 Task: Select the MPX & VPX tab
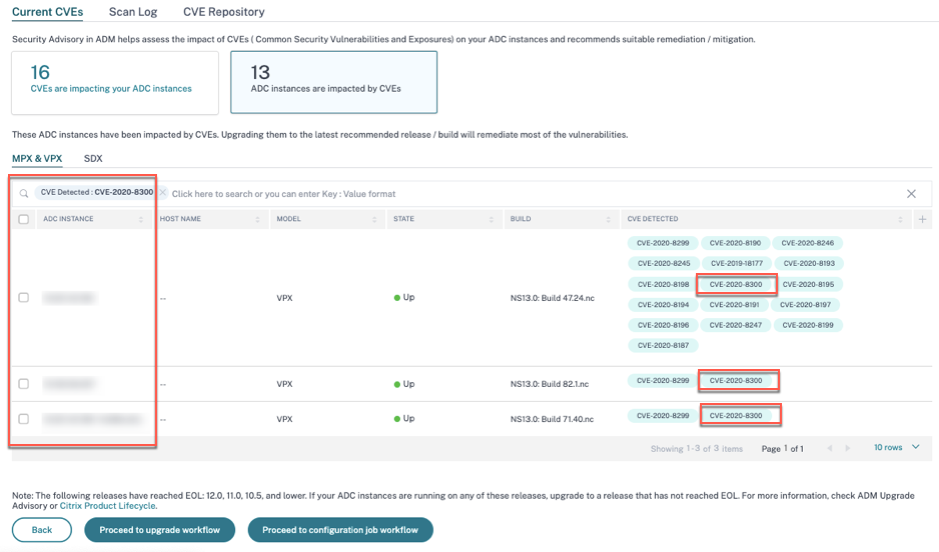(x=37, y=159)
